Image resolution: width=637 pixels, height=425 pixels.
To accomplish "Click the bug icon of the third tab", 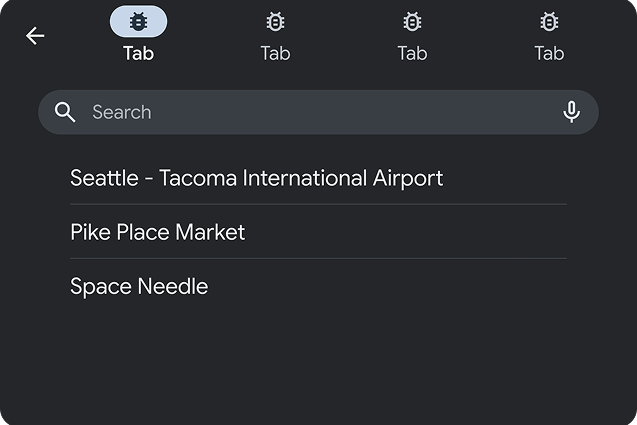I will 412,21.
